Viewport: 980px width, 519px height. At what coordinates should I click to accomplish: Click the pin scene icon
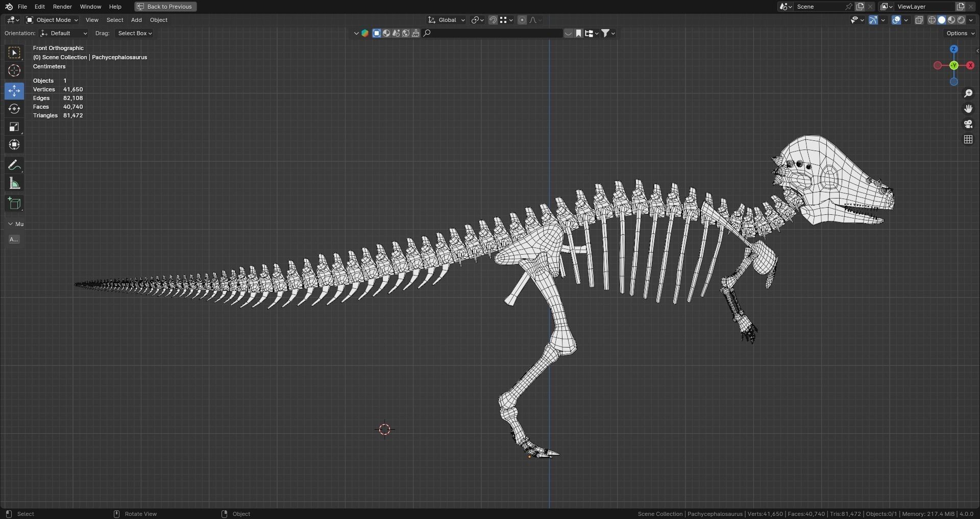point(849,7)
